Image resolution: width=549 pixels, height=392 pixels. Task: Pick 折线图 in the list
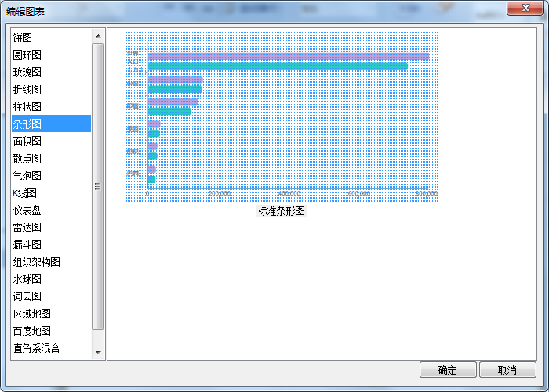coord(27,89)
